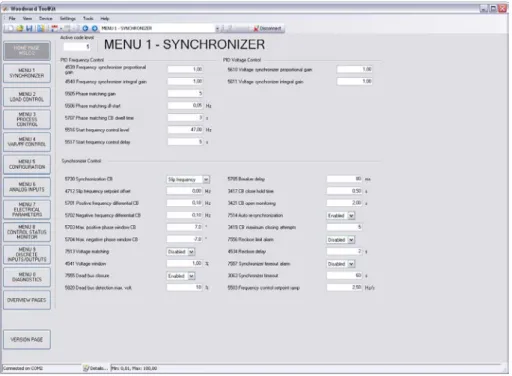Click the 5517 Start frequency control delay field
This screenshot has height=376, width=512.
185,142
